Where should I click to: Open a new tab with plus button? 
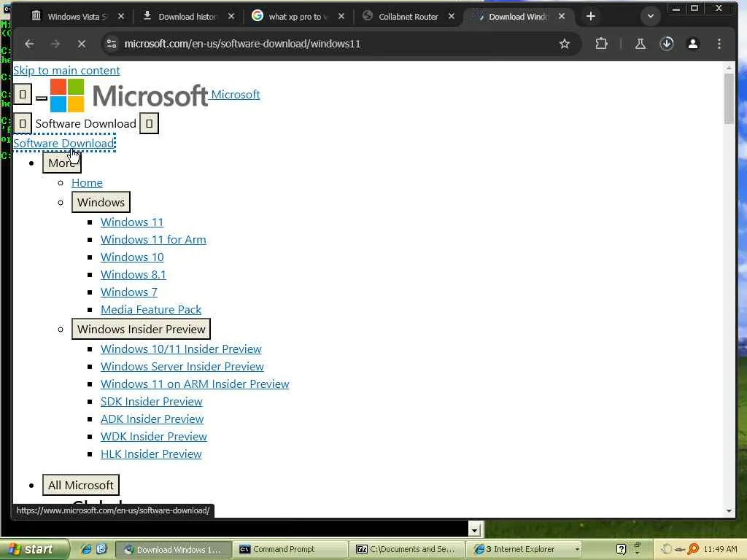591,17
